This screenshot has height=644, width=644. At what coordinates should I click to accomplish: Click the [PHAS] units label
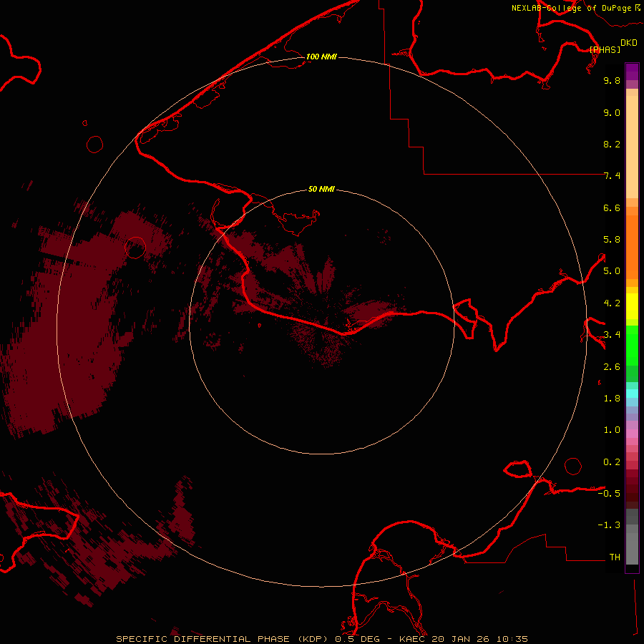point(605,49)
